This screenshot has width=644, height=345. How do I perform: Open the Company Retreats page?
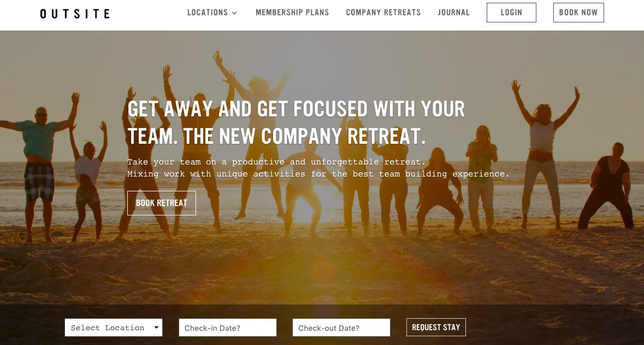coord(383,13)
